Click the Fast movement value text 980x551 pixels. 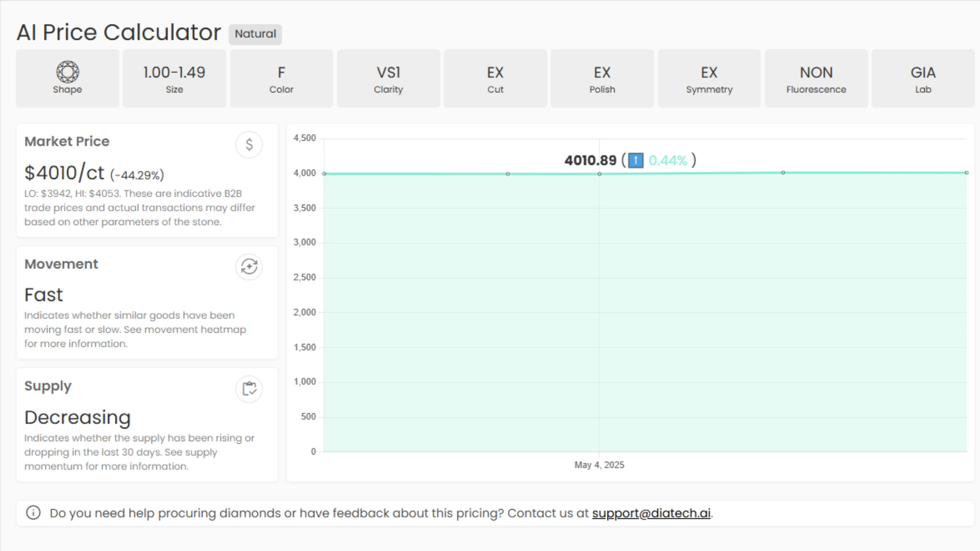coord(44,295)
